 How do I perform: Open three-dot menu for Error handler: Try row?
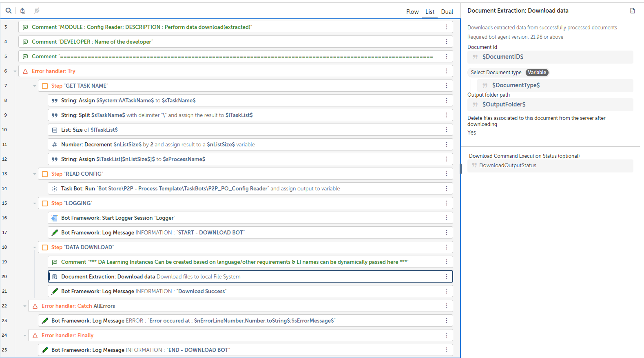click(x=446, y=71)
